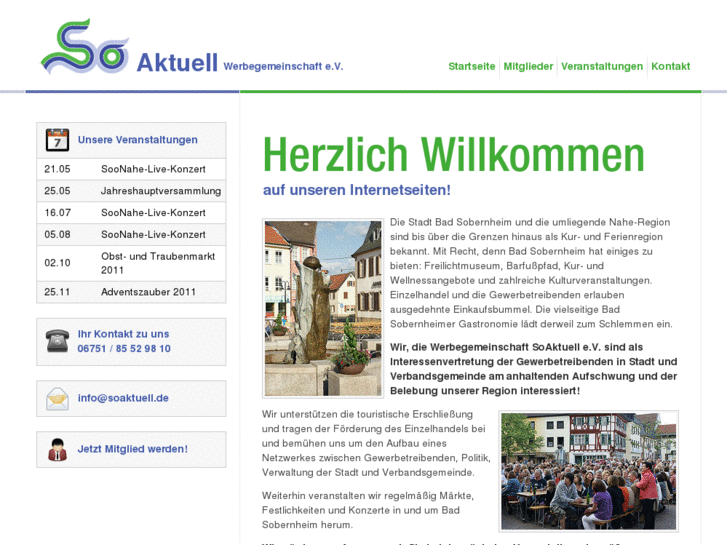Open the crowd festival photo
The height and width of the screenshot is (545, 727).
tap(589, 471)
